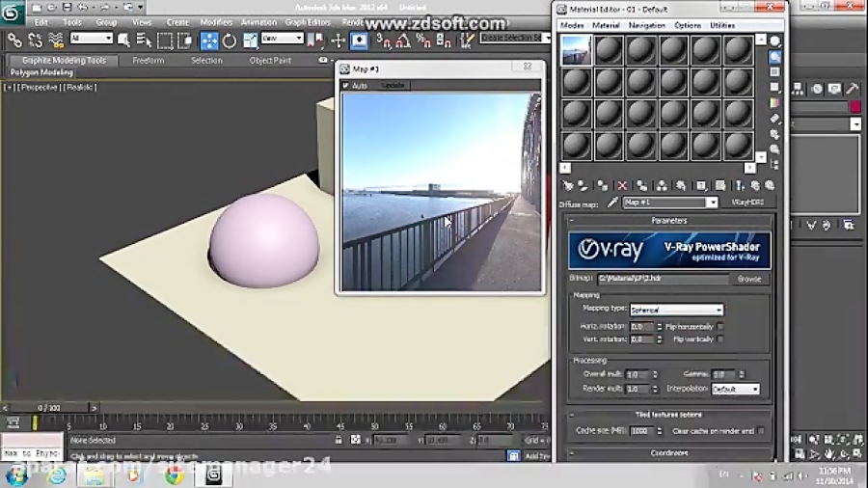
Task: Open Navigation menu in Material Editor
Action: 646,25
